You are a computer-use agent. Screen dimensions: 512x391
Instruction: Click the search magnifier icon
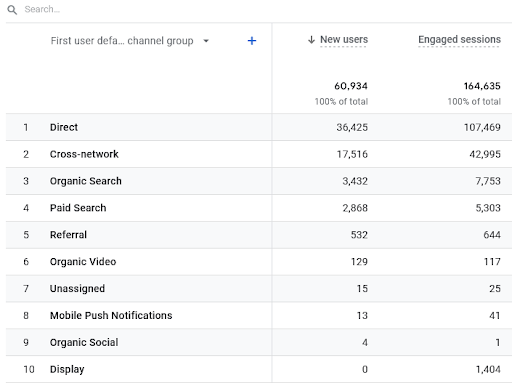pos(12,10)
